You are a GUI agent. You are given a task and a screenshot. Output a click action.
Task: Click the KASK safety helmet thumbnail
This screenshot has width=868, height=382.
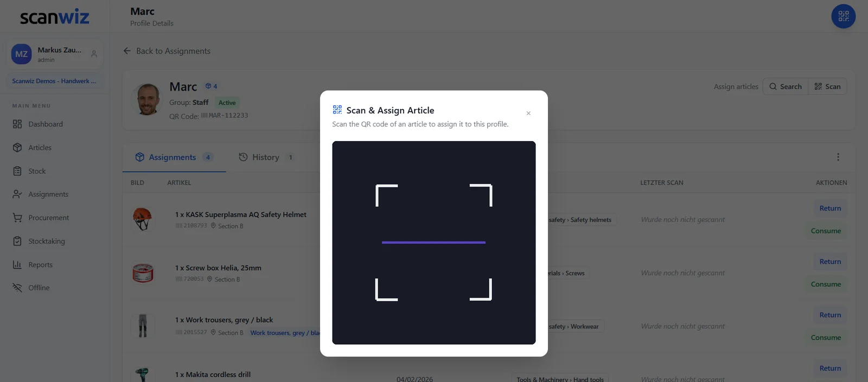[143, 219]
